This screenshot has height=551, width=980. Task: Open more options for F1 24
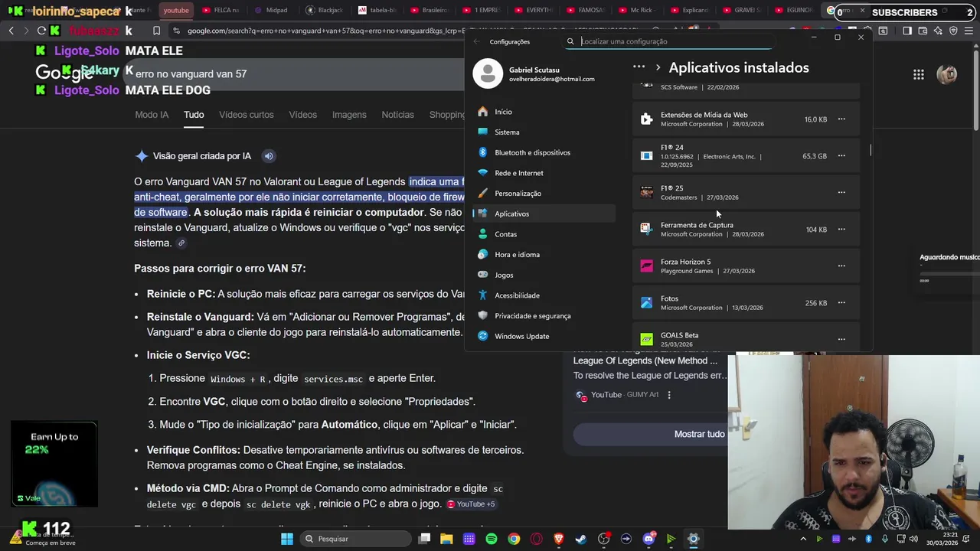coord(841,156)
